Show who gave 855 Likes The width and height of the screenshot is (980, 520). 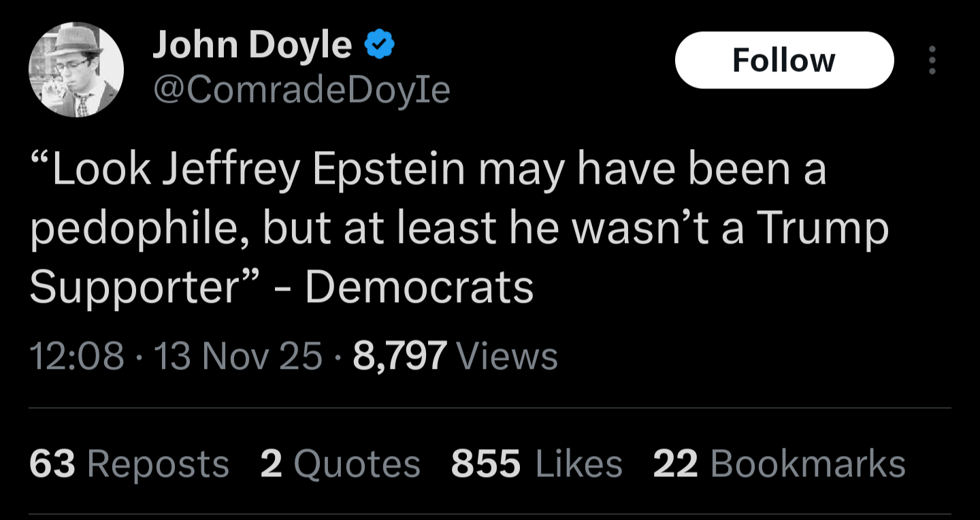[x=536, y=464]
